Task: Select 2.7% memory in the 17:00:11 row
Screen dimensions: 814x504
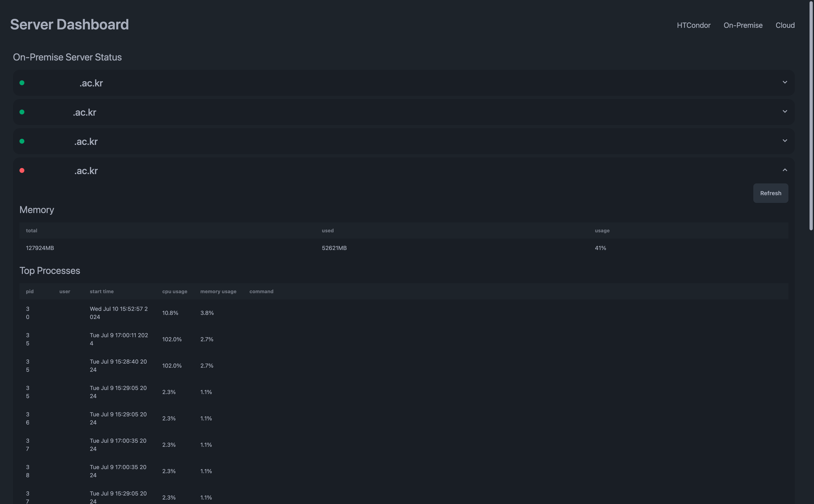Action: coord(207,339)
